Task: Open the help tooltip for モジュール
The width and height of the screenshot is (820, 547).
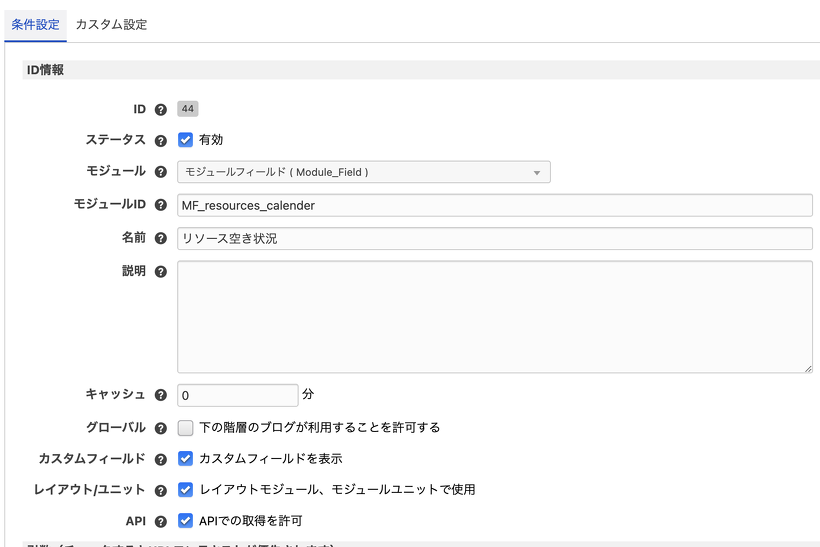Action: (x=161, y=172)
